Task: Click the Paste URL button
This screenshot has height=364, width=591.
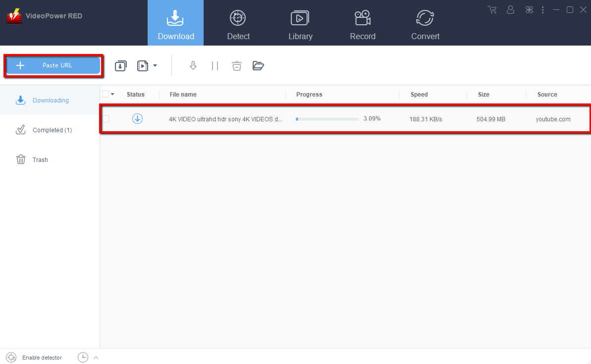Action: pos(53,65)
